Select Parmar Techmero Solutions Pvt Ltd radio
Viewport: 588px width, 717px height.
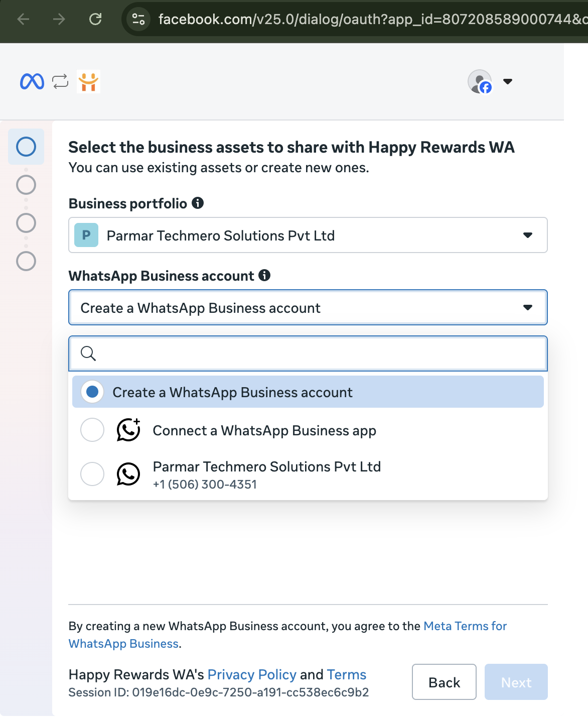coord(92,474)
